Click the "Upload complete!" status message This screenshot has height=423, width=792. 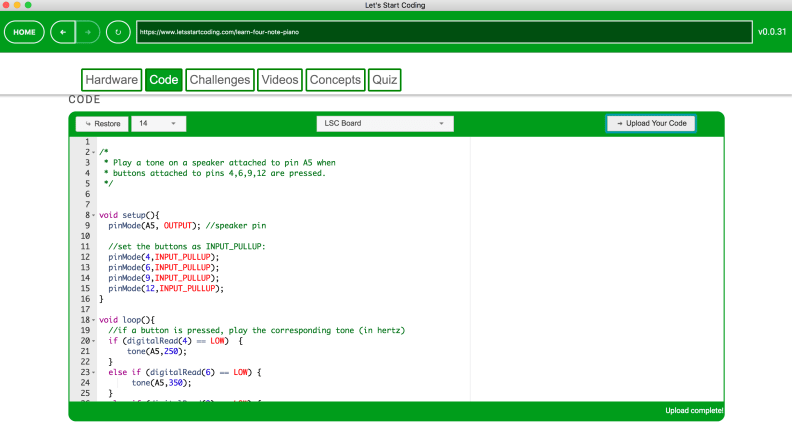click(694, 411)
